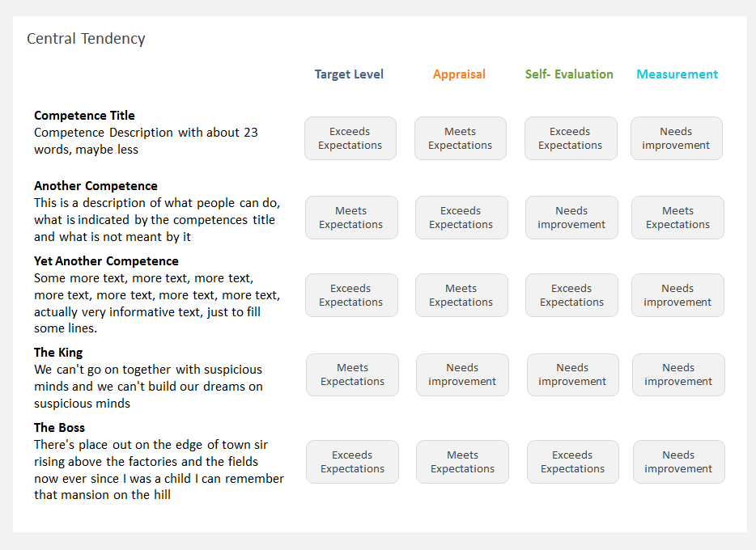Select Another Competence's Target Level button
The image size is (756, 550).
point(351,218)
